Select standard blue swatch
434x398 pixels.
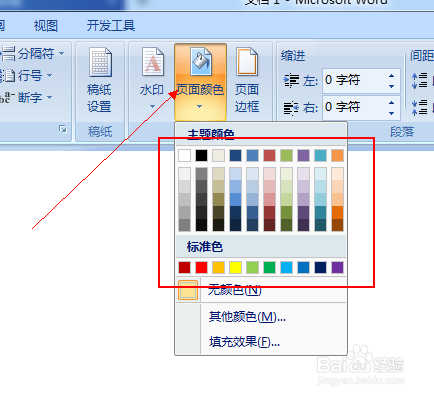click(303, 267)
